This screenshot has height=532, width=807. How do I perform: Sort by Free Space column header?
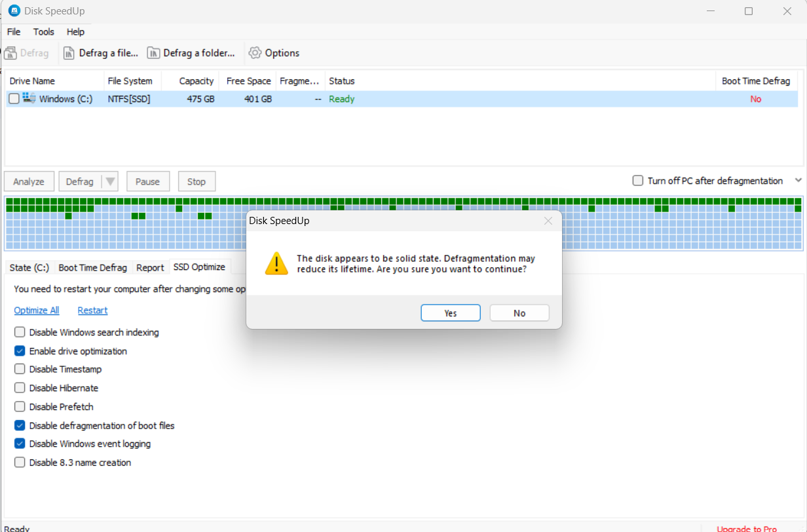click(248, 81)
